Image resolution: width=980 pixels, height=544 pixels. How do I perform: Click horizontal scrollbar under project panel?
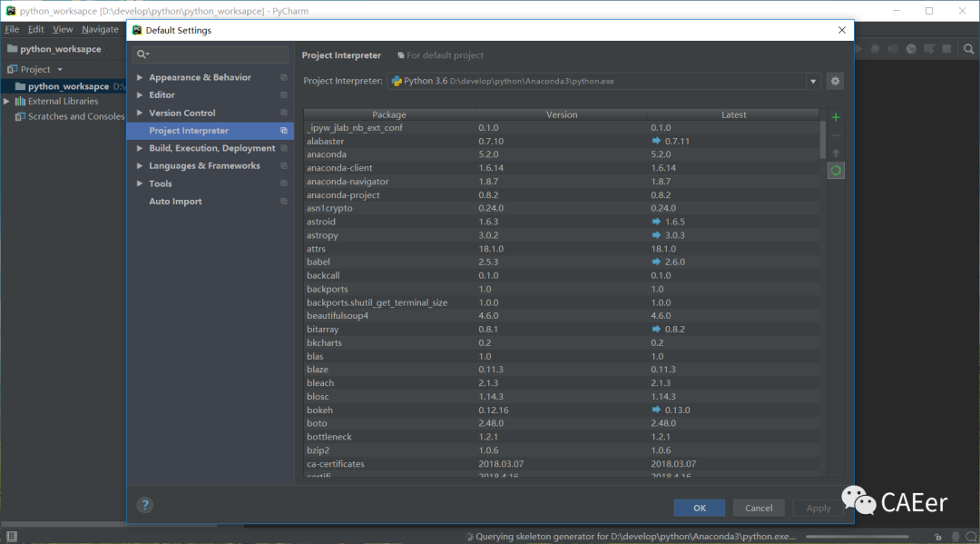[x=109, y=525]
